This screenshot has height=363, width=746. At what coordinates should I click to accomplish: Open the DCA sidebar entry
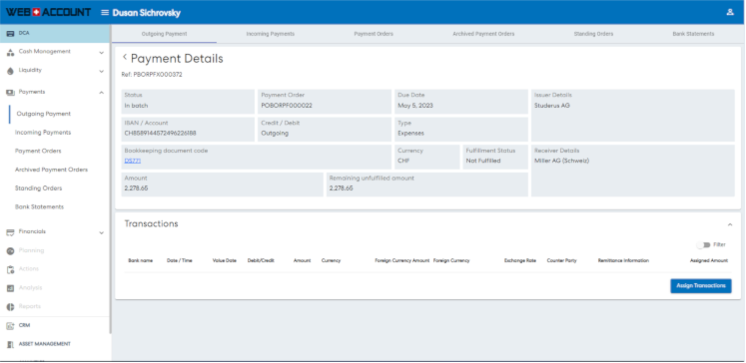55,34
